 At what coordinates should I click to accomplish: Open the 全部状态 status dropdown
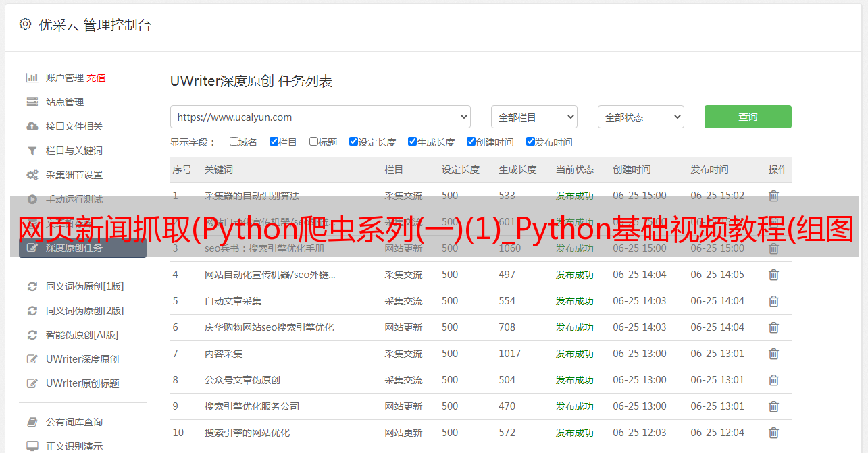point(640,117)
